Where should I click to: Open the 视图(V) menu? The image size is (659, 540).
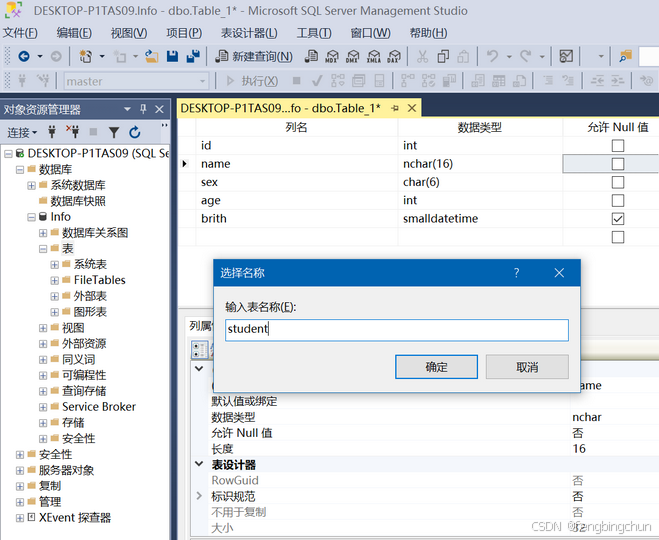129,33
